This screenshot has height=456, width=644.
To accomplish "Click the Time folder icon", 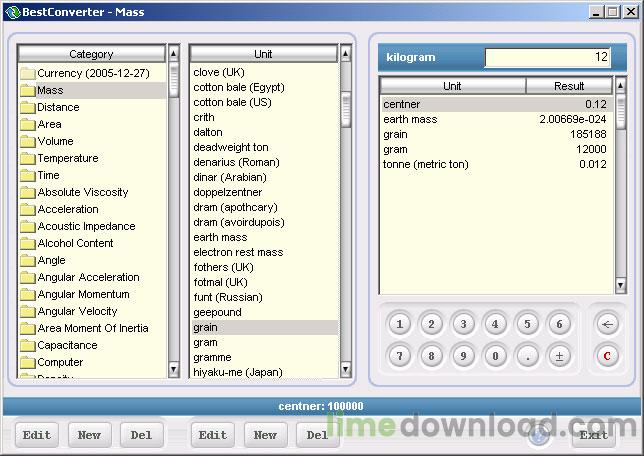I will click(28, 175).
